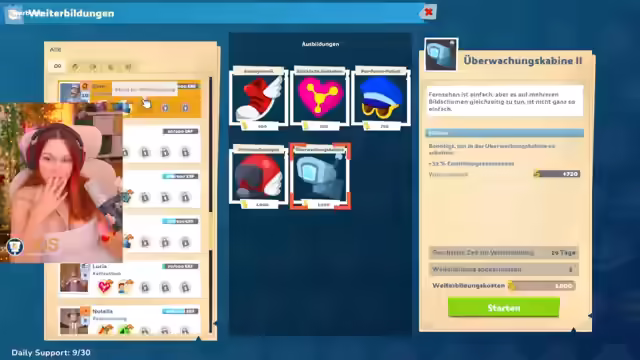This screenshot has height=360, width=640.
Task: Select the pink heart molecule training card
Action: pos(320,98)
